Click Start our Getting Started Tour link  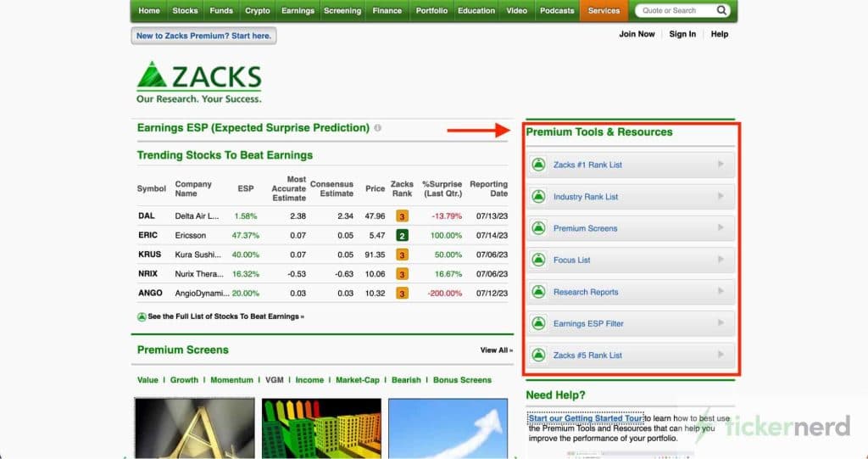pos(586,418)
